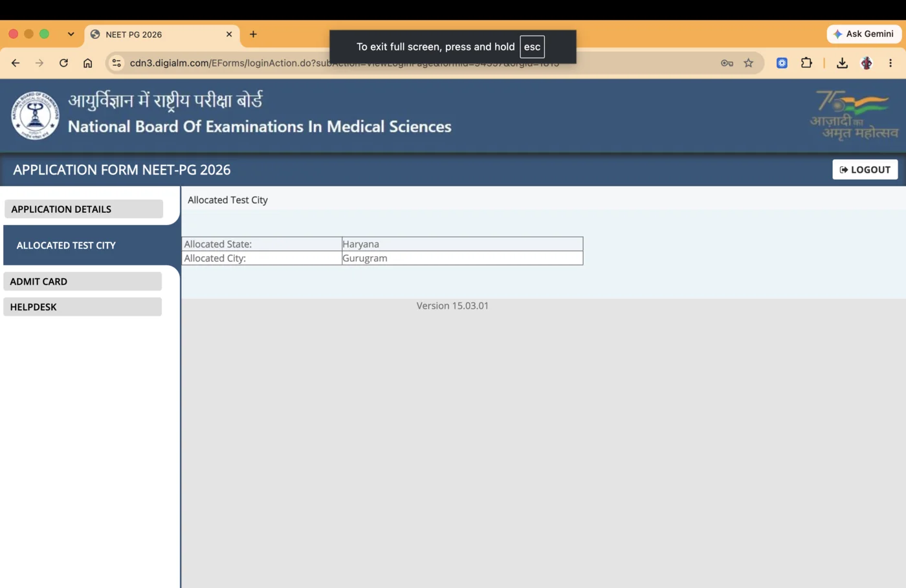Bookmark this page with the star icon
This screenshot has height=588, width=906.
tap(749, 63)
